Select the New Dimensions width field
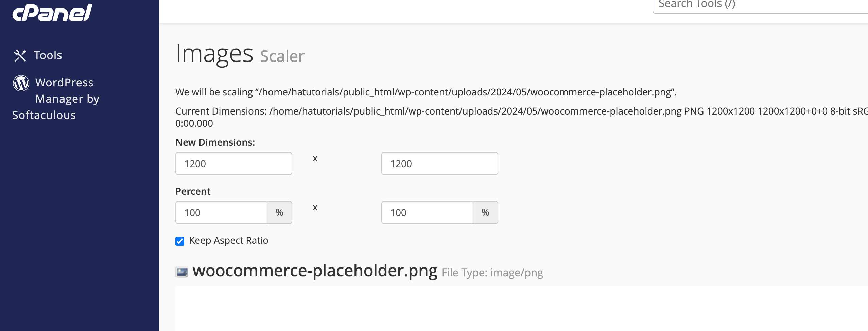The width and height of the screenshot is (868, 331). pyautogui.click(x=234, y=163)
